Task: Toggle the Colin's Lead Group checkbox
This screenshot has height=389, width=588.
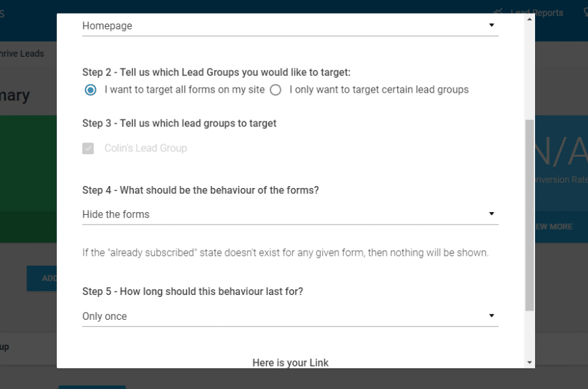Action: point(88,148)
